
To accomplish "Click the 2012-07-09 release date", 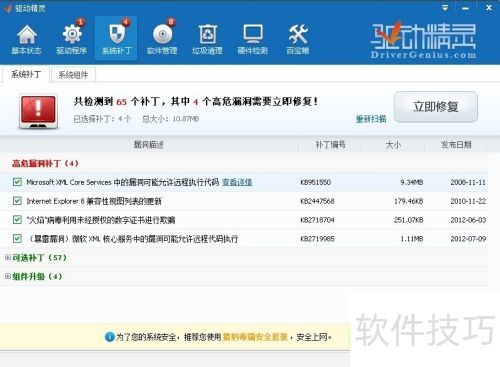I will tap(468, 239).
